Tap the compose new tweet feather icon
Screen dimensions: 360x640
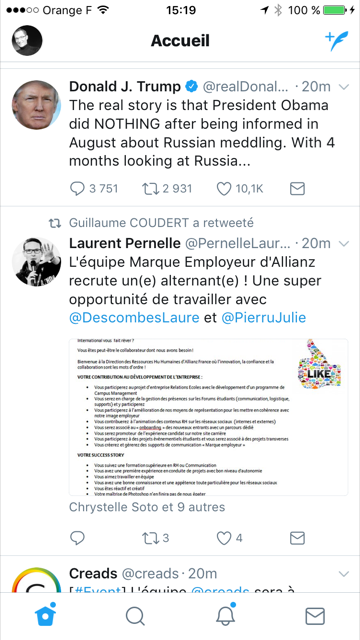tap(337, 40)
